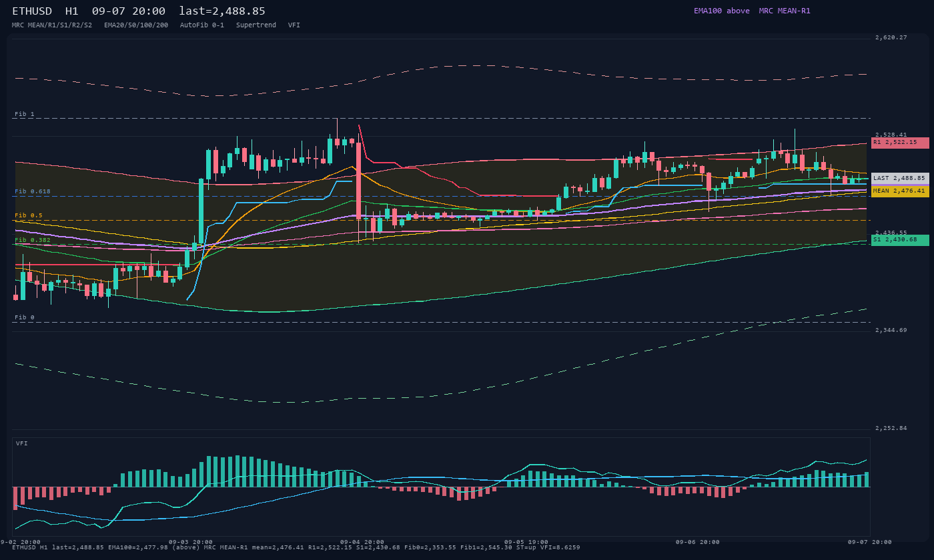Click the green S1 2,430.68 price tag
This screenshot has width=934, height=560.
pyautogui.click(x=900, y=240)
